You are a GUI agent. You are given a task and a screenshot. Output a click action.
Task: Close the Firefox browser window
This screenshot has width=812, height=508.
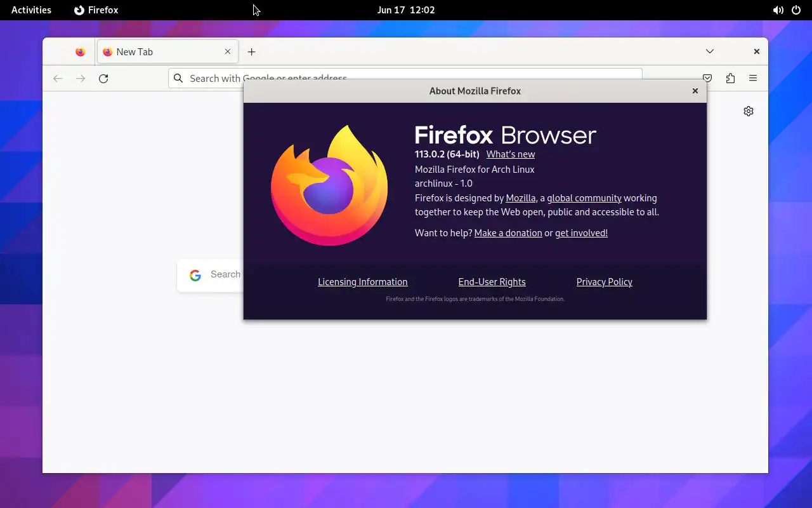click(x=757, y=51)
